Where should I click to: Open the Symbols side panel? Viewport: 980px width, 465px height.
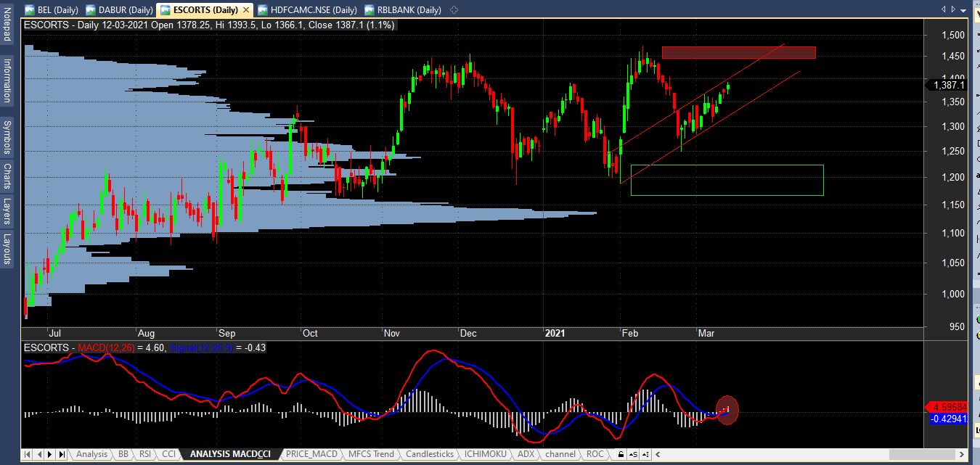7,136
